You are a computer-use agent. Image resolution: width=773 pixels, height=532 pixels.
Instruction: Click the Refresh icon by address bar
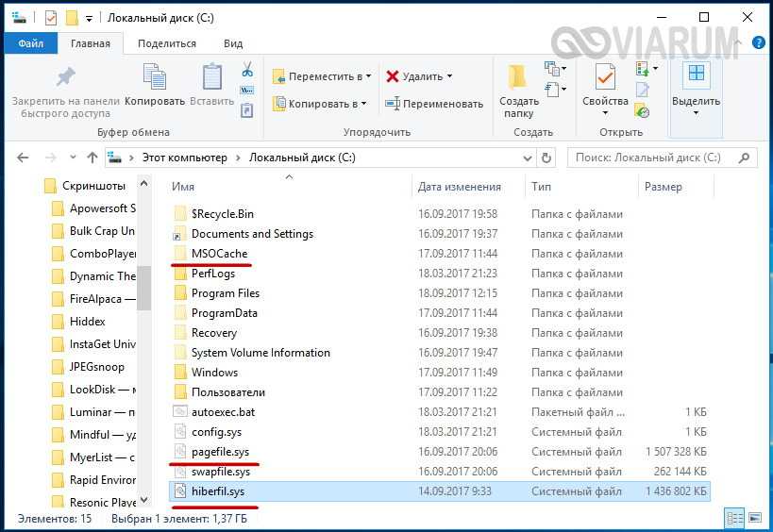(546, 158)
